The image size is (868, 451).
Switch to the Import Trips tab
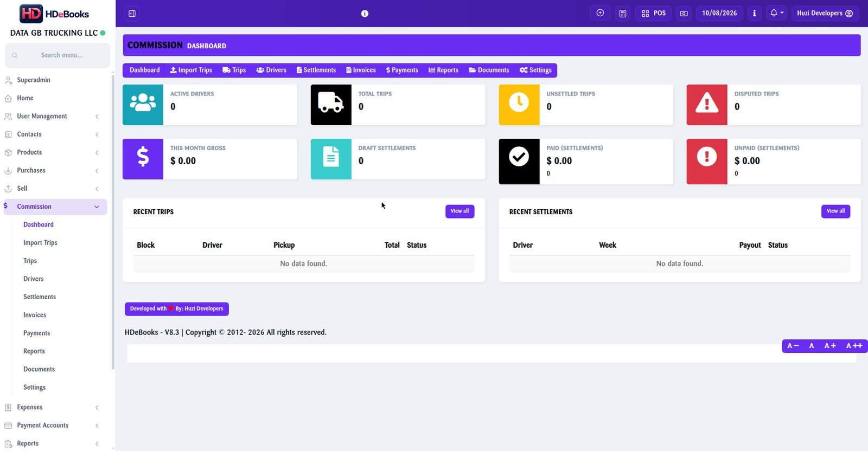(191, 70)
